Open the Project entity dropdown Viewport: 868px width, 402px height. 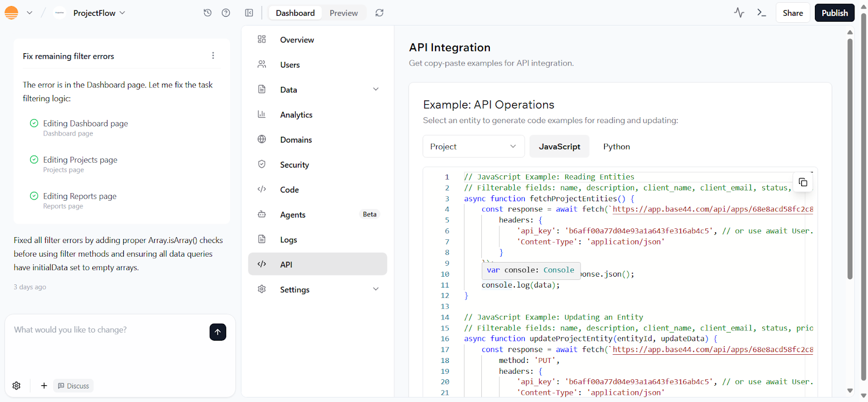coord(474,146)
